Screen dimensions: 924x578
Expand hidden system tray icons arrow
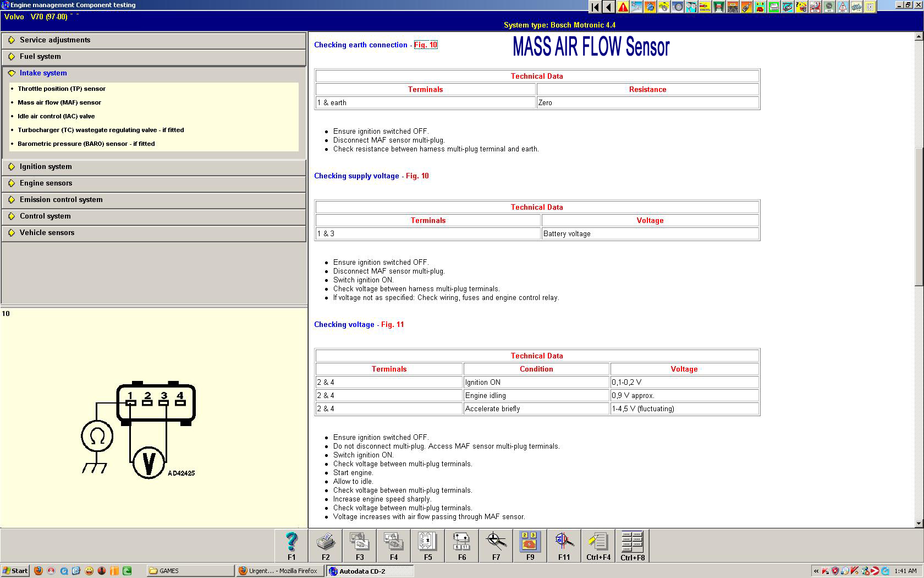pyautogui.click(x=816, y=571)
